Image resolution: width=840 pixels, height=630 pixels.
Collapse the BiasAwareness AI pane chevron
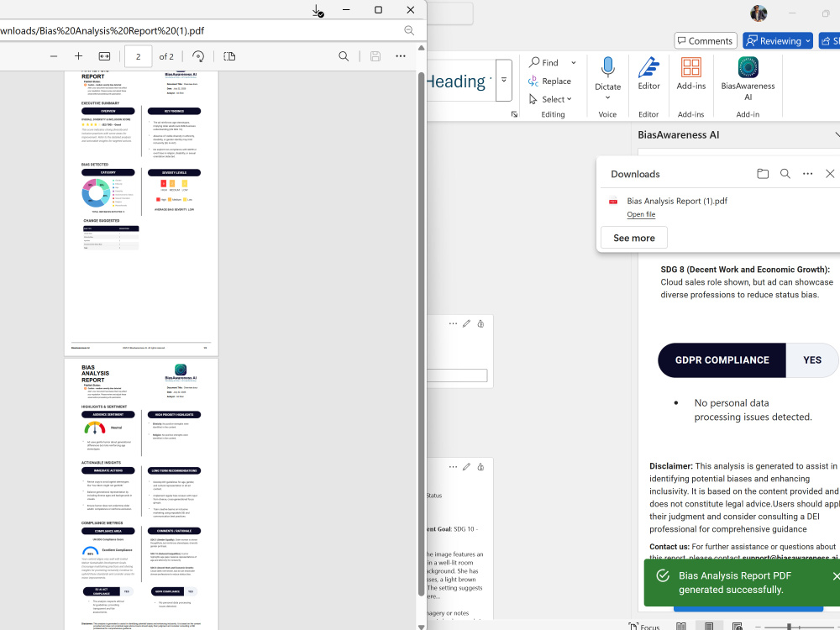837,135
